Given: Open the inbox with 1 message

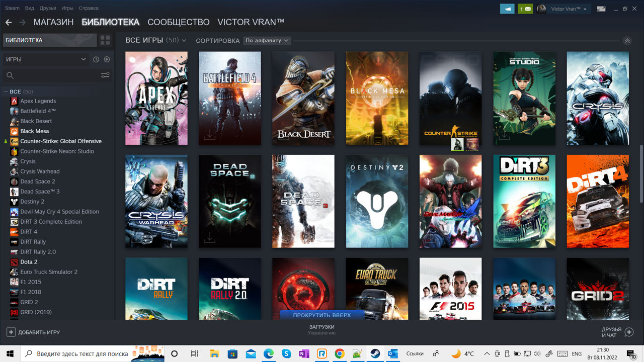Looking at the screenshot, I should tap(525, 9).
